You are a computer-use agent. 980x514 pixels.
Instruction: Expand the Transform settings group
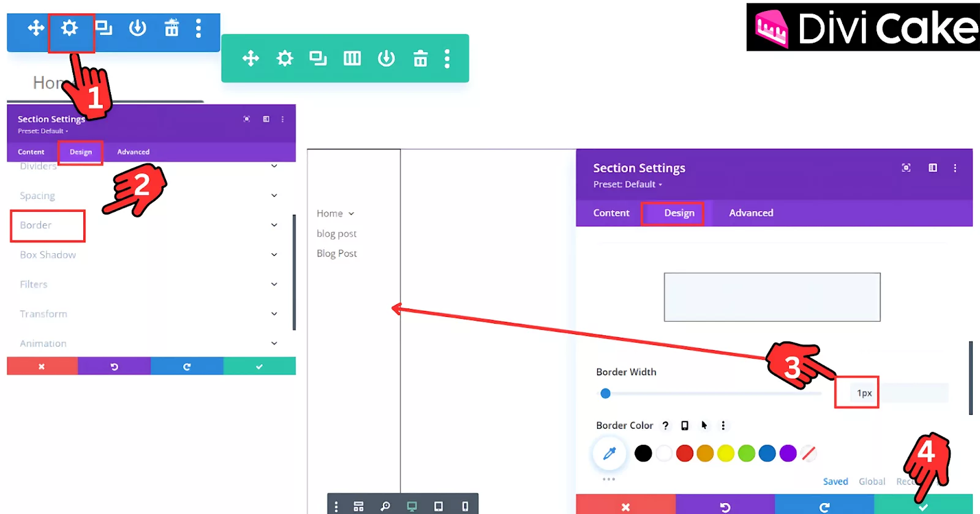click(x=148, y=314)
